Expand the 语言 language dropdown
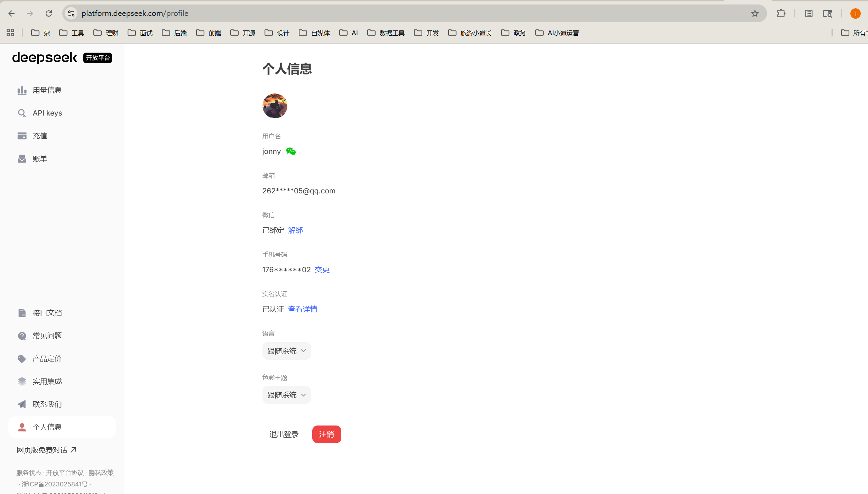 point(286,351)
